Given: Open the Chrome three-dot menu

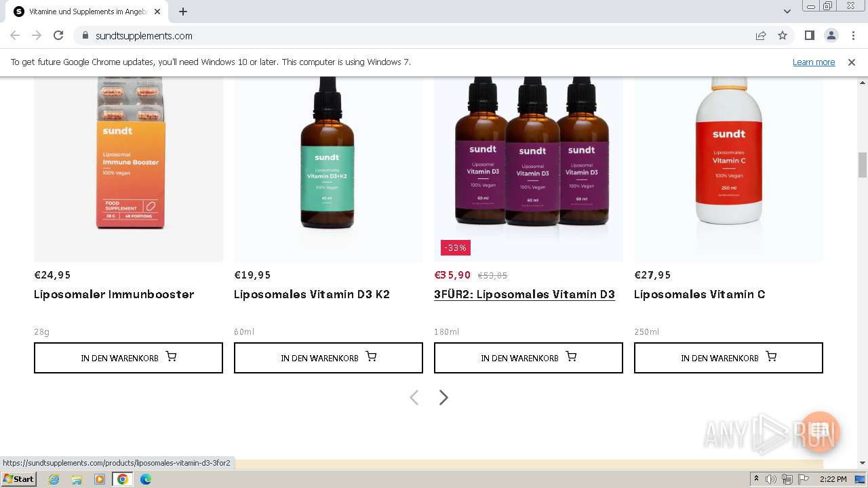Looking at the screenshot, I should pyautogui.click(x=853, y=35).
